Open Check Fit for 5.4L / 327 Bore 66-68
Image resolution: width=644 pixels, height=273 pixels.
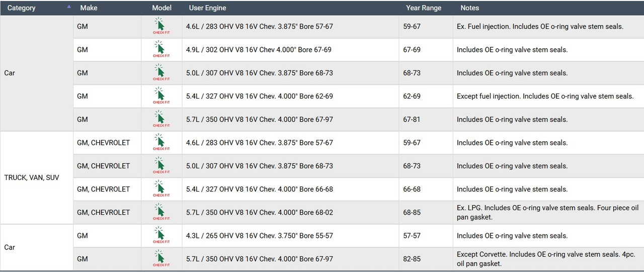(x=161, y=189)
